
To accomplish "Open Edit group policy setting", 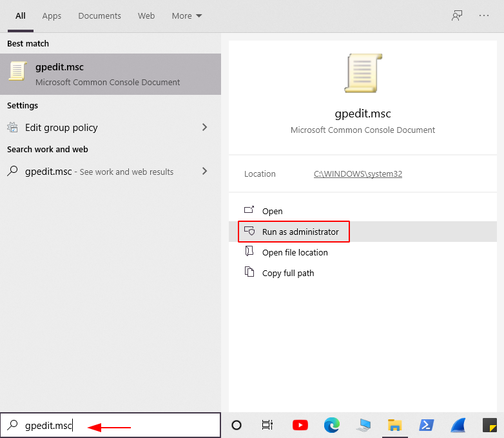I will [110, 128].
